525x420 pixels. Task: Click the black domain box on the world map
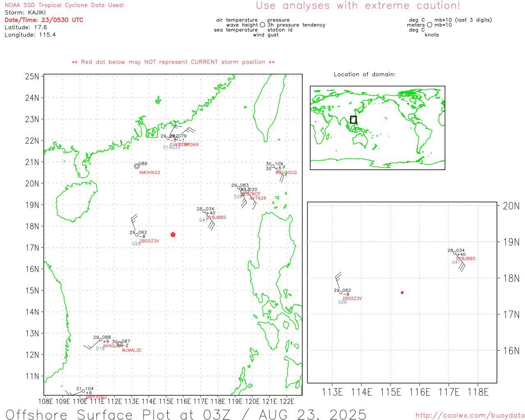(x=353, y=120)
